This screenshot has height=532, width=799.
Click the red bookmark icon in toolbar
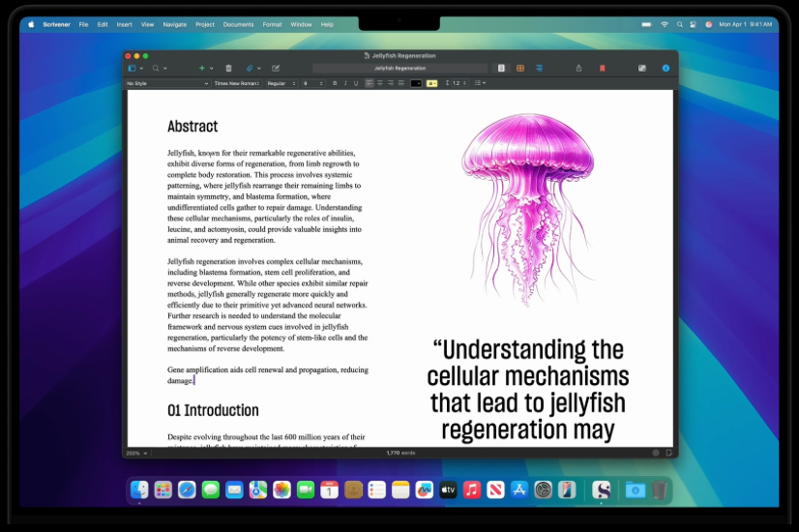602,69
